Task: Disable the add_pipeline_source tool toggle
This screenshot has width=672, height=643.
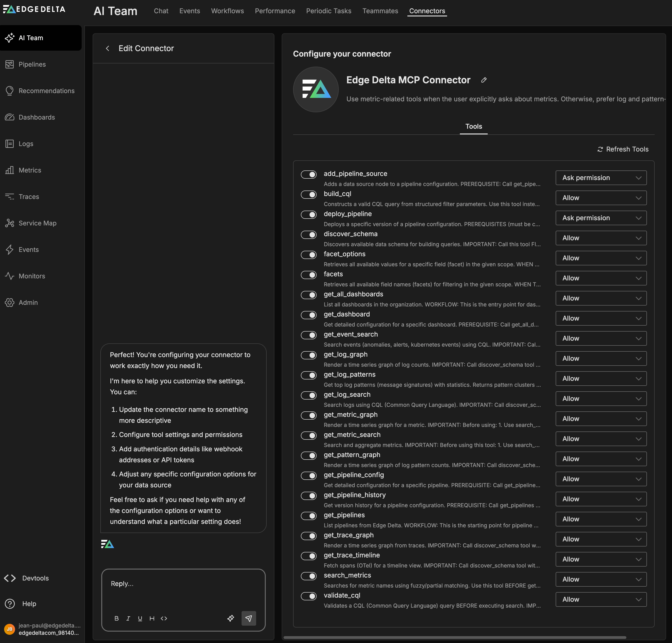Action: point(308,175)
